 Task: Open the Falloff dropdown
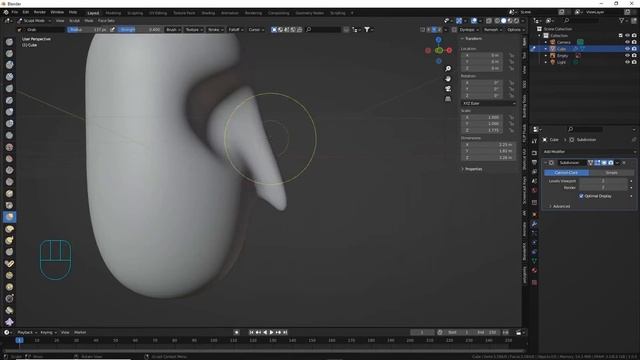(236, 29)
